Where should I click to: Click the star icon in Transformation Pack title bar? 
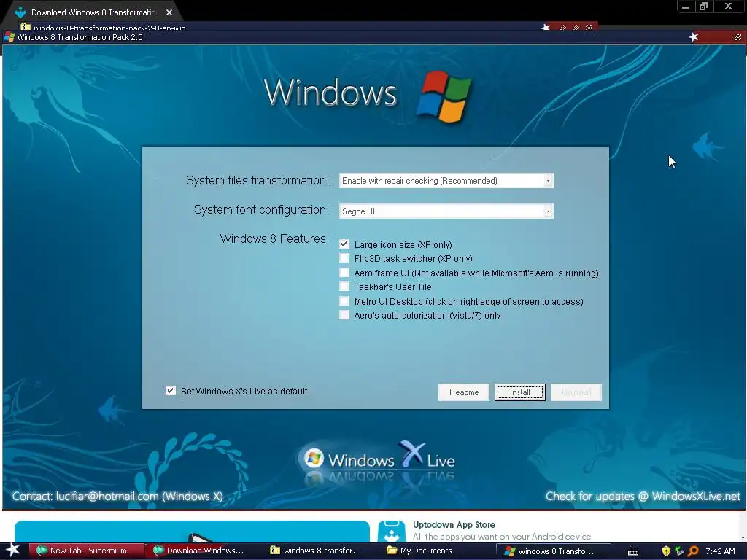[x=694, y=37]
